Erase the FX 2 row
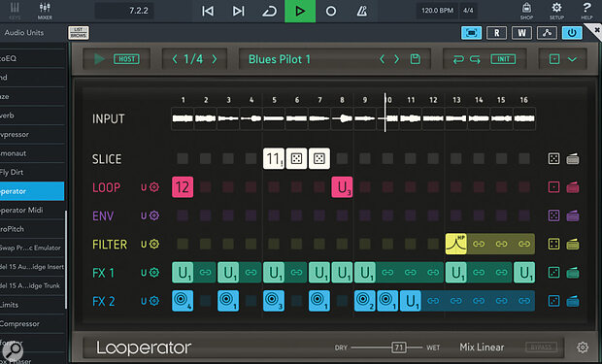 click(573, 302)
